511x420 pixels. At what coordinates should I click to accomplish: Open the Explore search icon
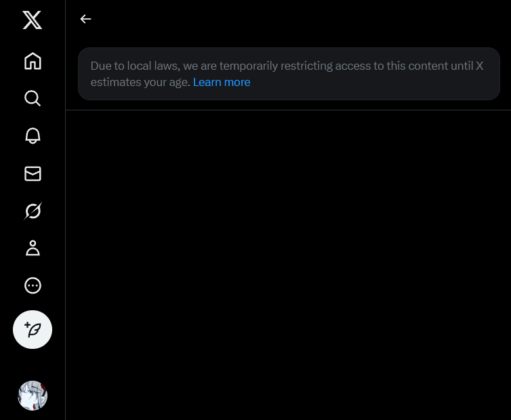click(33, 98)
